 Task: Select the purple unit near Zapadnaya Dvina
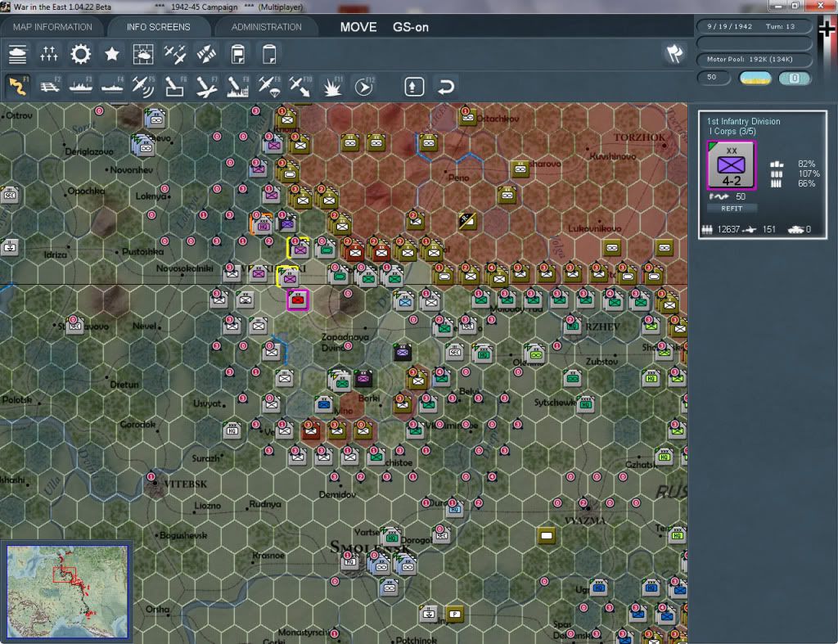pos(403,352)
